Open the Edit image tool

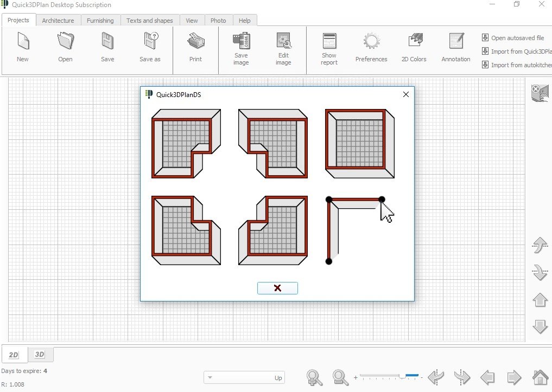click(x=283, y=48)
